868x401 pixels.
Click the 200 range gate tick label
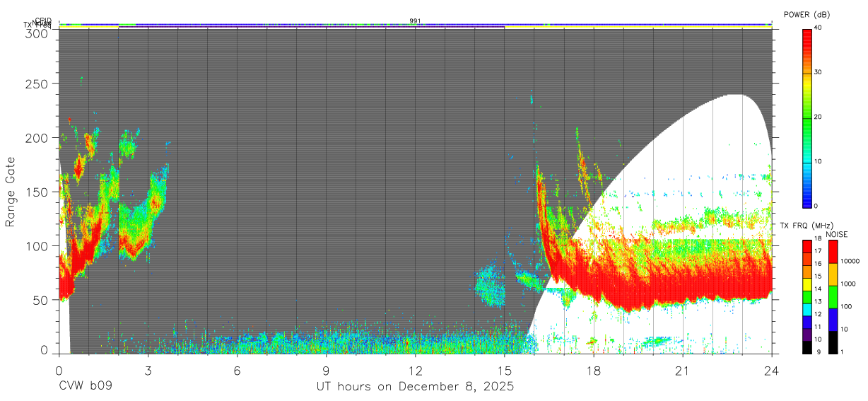click(x=37, y=137)
